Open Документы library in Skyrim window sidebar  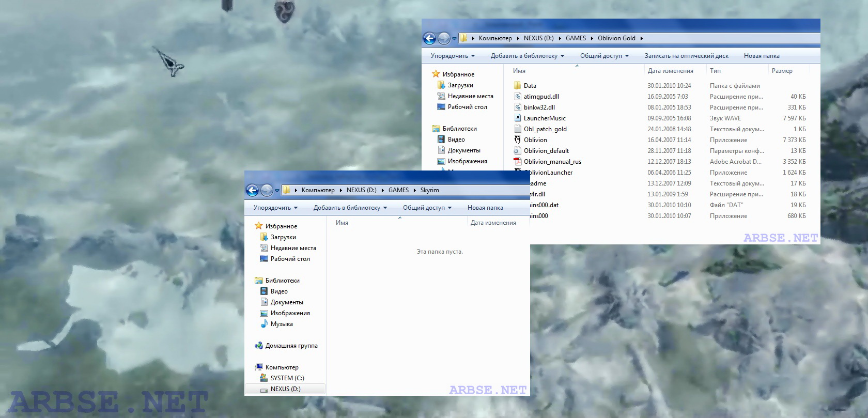tap(282, 302)
